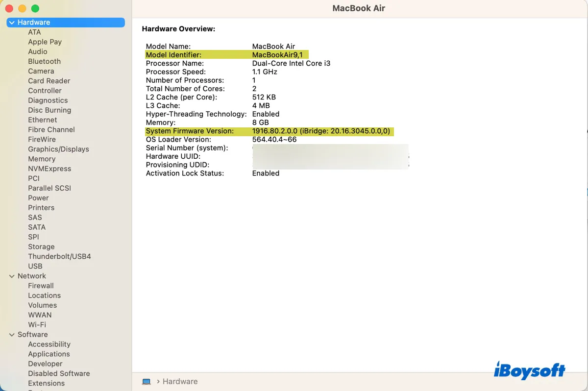Click the Hardware UUID label

[173, 156]
